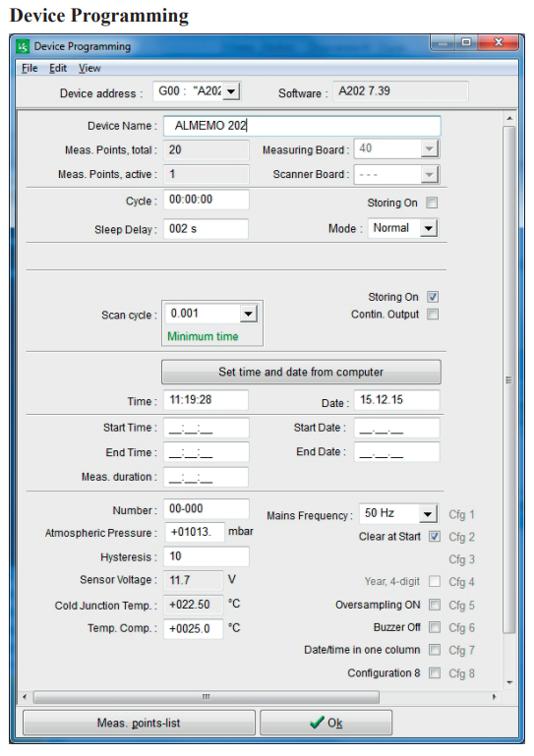This screenshot has height=756, width=534.
Task: Click the Time field showing 11:19:28
Action: (x=206, y=400)
